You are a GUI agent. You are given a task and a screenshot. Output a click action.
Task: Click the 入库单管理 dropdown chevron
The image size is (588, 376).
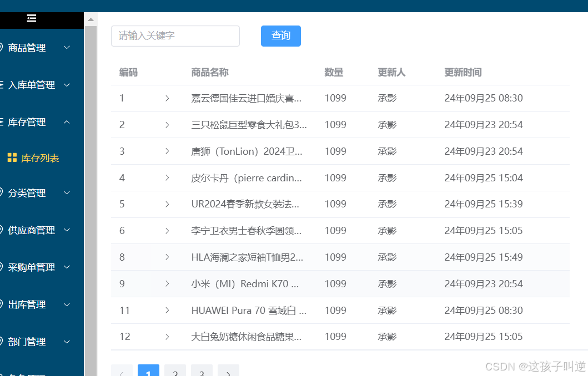(67, 85)
